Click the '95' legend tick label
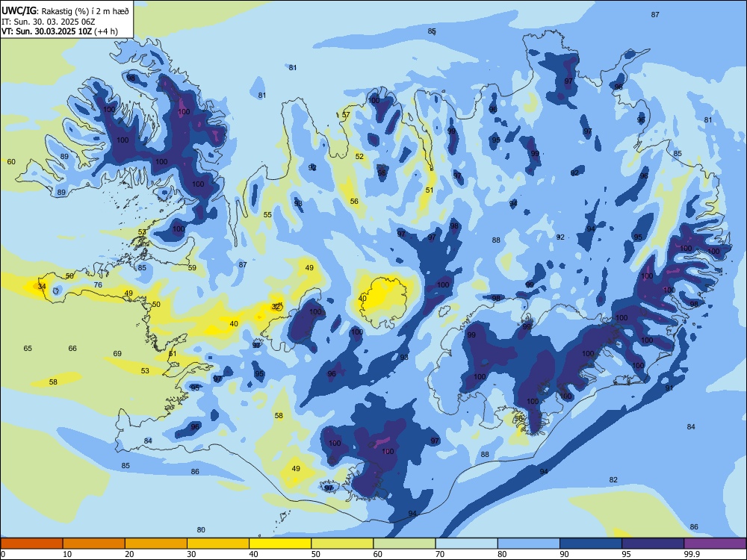Screen dimensions: 747x560 [627, 554]
